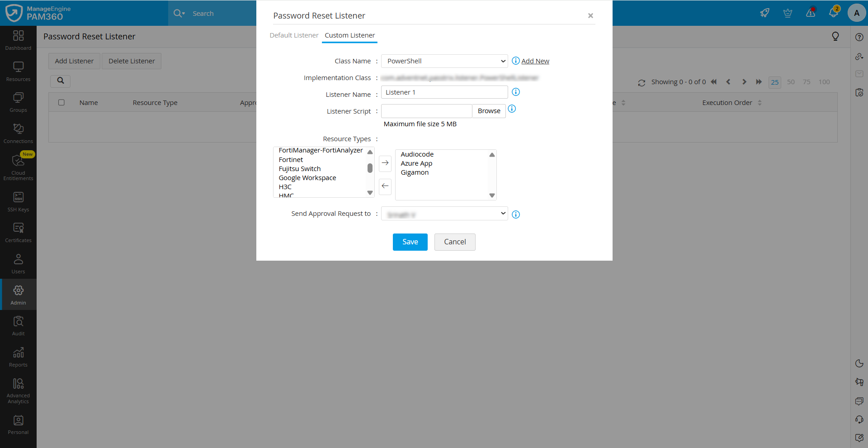Open the Dashboard sidebar icon
The height and width of the screenshot is (448, 868).
[x=18, y=40]
